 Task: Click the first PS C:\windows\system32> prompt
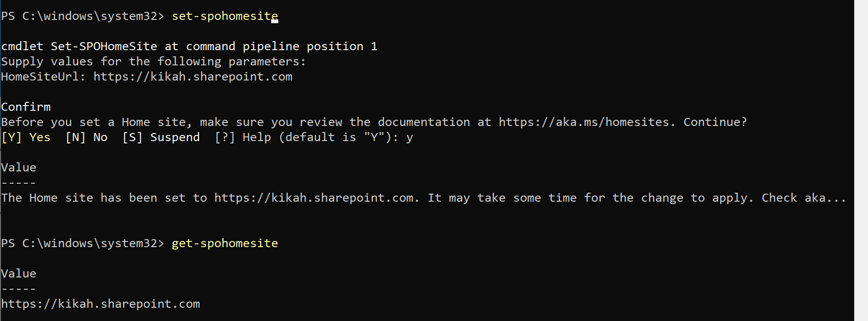coord(82,16)
